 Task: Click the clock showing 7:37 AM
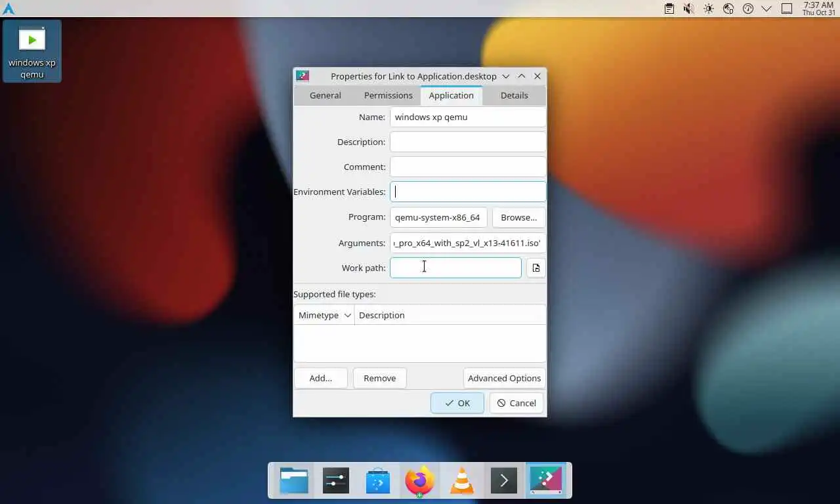pos(818,9)
